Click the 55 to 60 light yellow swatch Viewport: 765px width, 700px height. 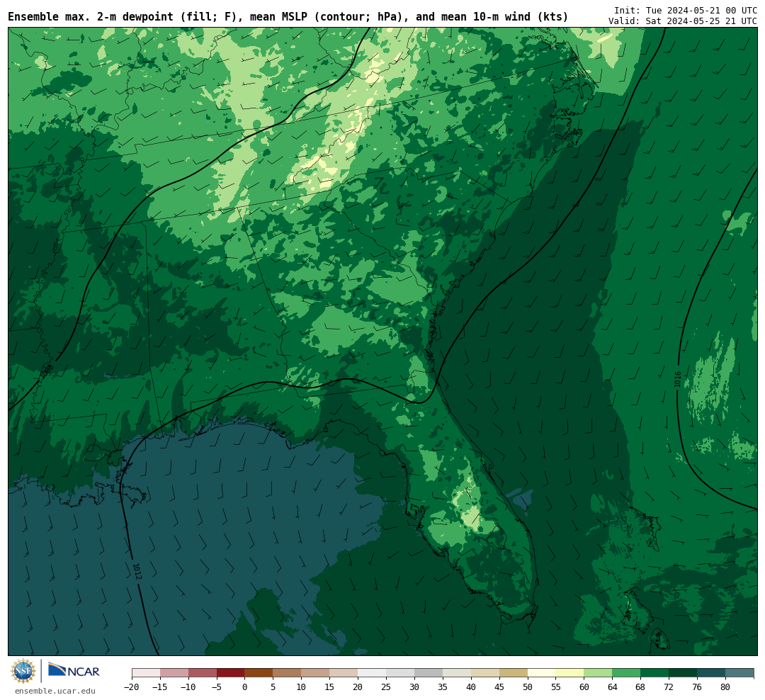570,673
